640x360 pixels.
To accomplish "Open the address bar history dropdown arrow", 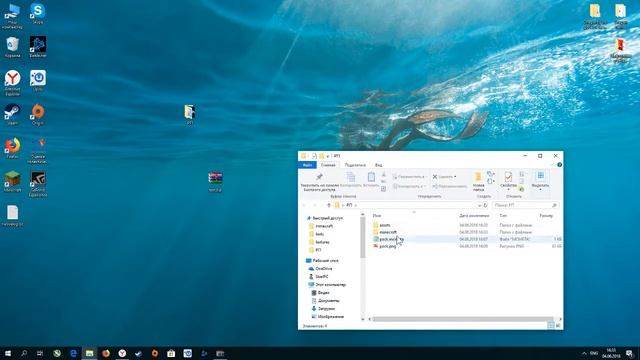I will (x=479, y=205).
